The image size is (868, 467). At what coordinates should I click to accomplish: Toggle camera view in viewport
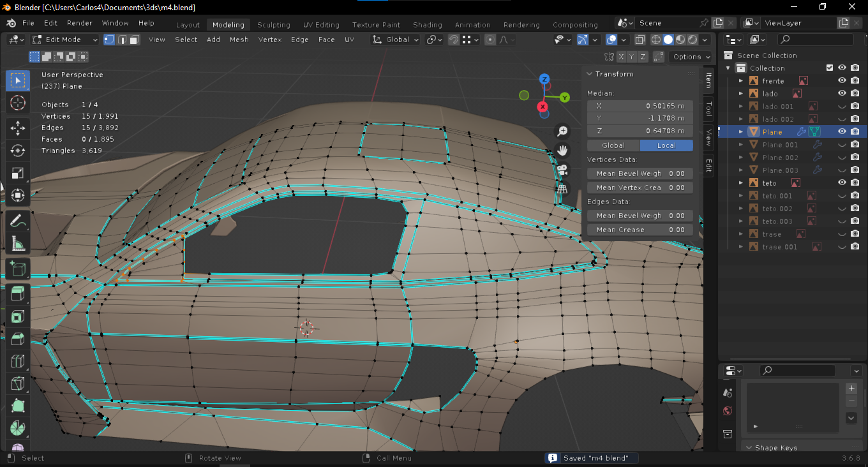tap(562, 170)
